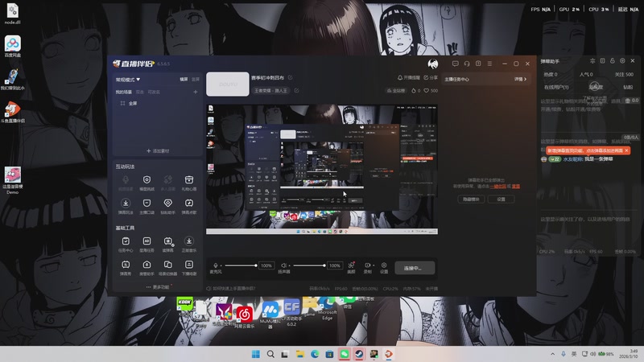Click the 录制 record camera icon
This screenshot has height=362, width=644.
point(367,265)
